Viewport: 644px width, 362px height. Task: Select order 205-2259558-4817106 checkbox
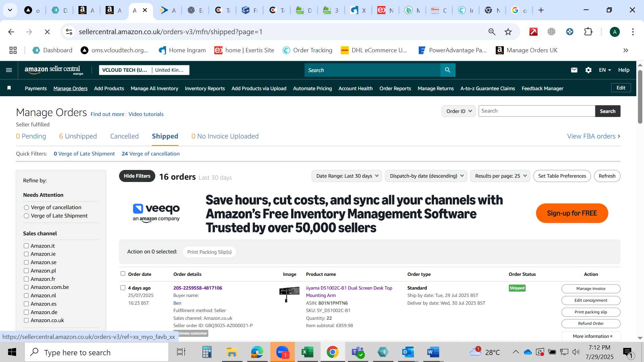[x=123, y=288]
